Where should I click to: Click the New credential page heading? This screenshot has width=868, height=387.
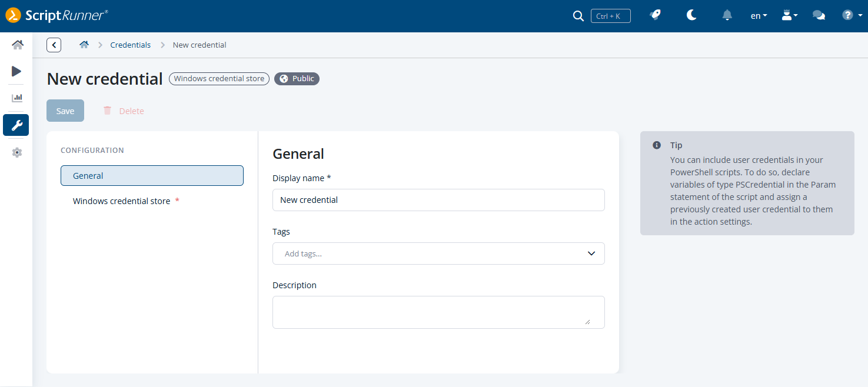105,79
